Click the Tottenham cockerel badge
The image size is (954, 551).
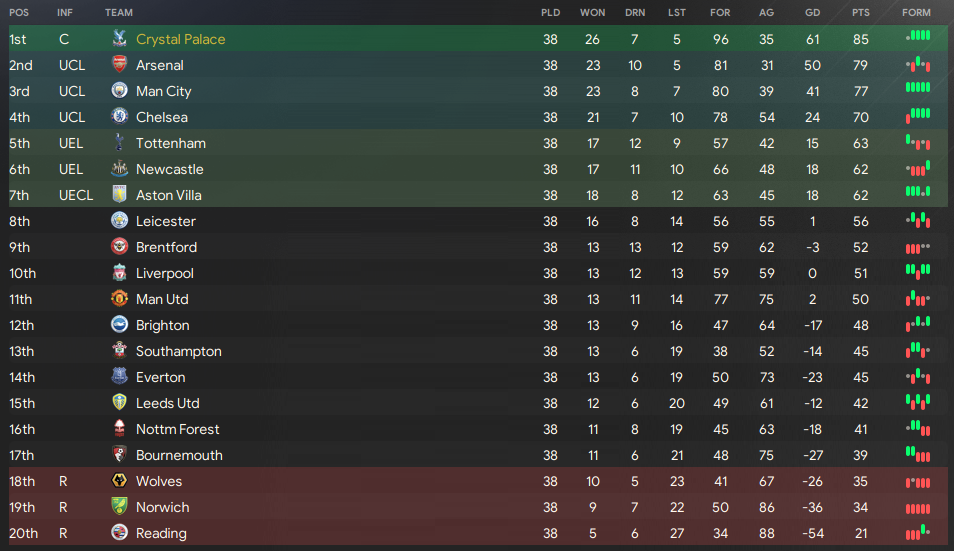(119, 143)
